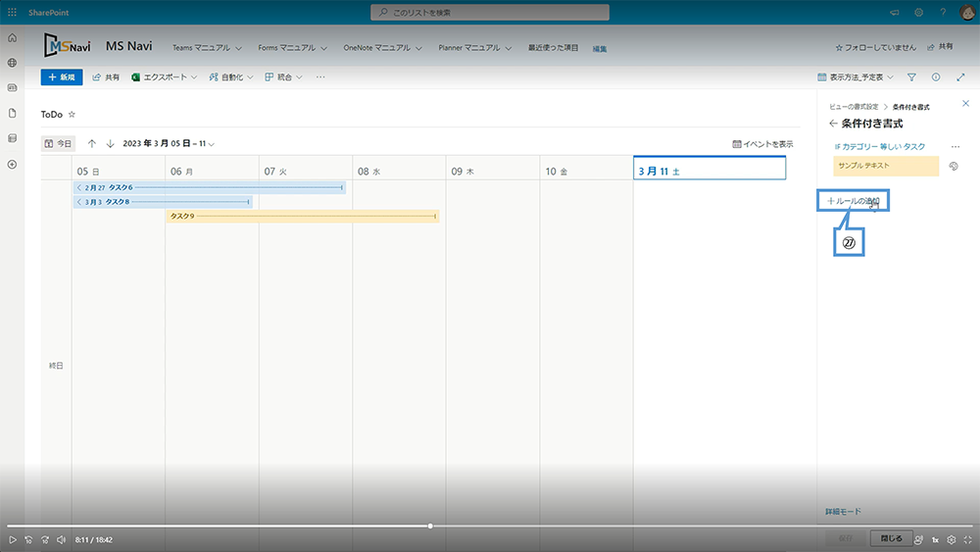Open the OneNote マニュアル dropdown
Viewport: 980px width, 552px height.
[x=382, y=47]
